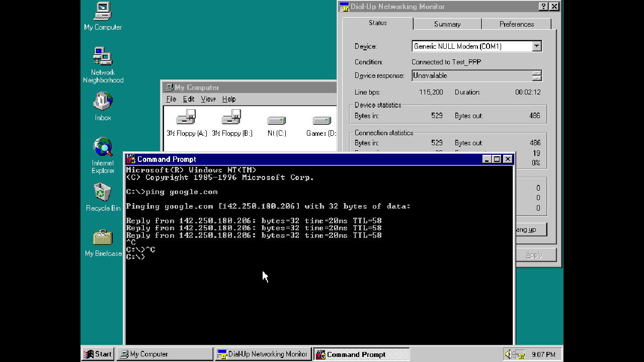Click the Copyright 1985-1996 Microsoft Corp line
This screenshot has height=362, width=644.
[x=220, y=177]
